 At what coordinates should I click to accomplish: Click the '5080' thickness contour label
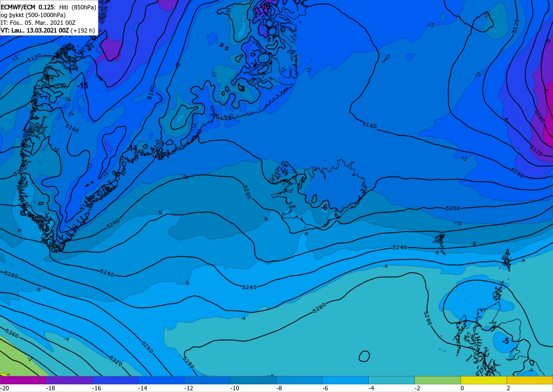pos(540,116)
